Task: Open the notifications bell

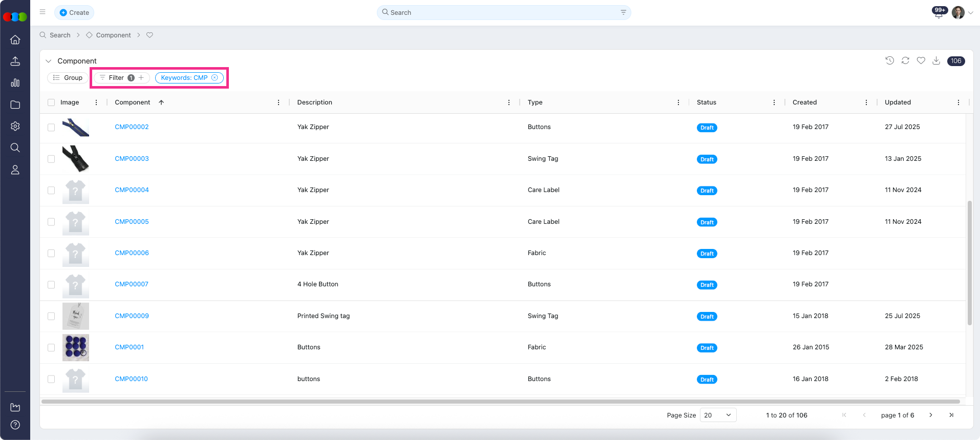Action: coord(939,13)
